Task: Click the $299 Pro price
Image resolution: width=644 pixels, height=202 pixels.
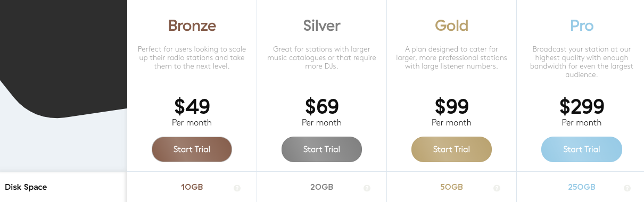Action: tap(582, 107)
